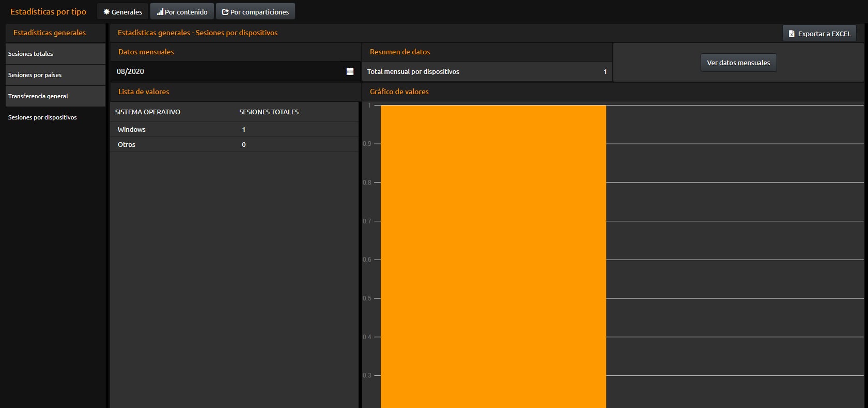Screen dimensions: 868x408
Task: Click the Exportar a EXCEL button
Action: pyautogui.click(x=819, y=34)
